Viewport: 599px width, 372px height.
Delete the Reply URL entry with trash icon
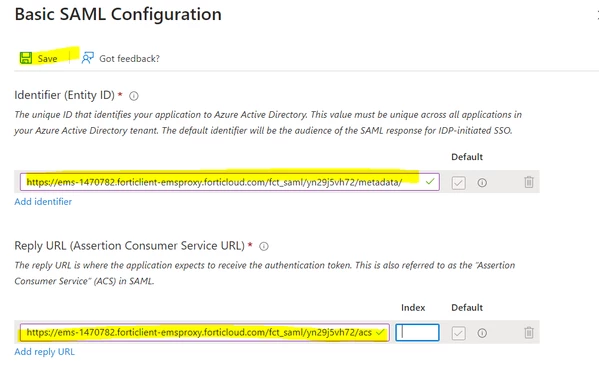529,333
